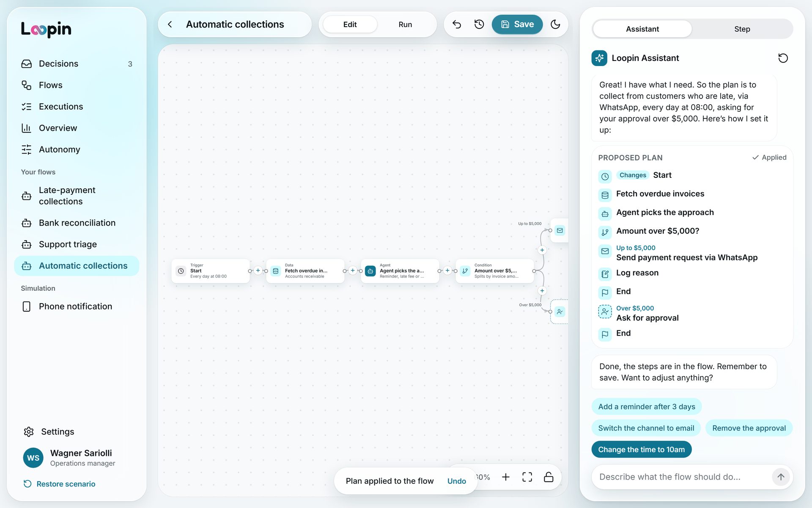Choose 'Switch the channel to email' suggestion
Screen dimensions: 812x508
pos(646,428)
